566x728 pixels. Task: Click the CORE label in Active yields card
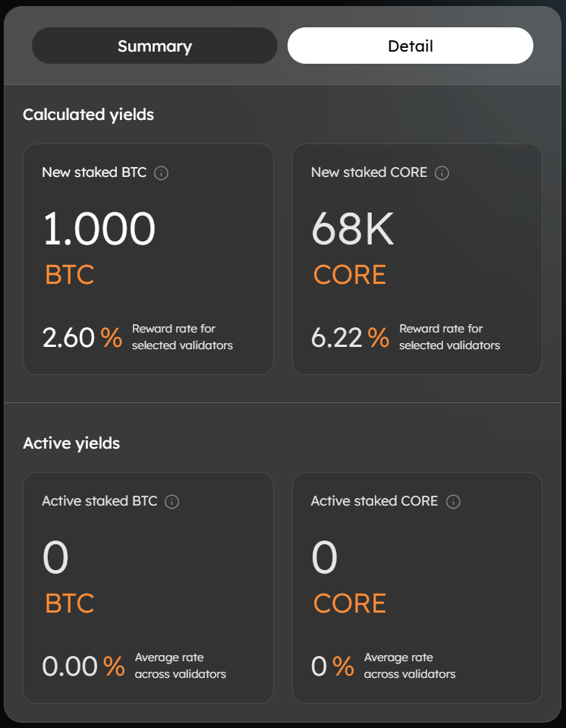point(349,604)
